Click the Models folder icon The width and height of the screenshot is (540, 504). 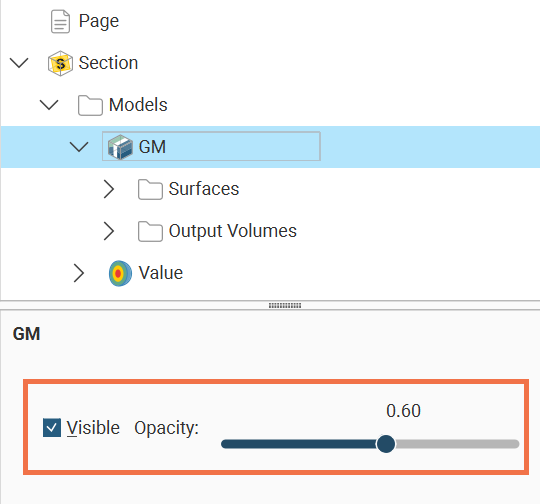90,105
